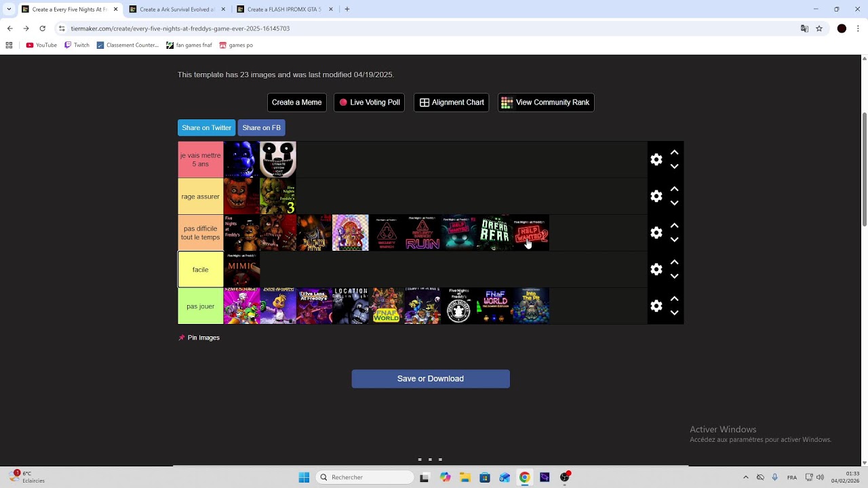Select the 'je vais mettre 5 ans' tier label

[x=201, y=160]
